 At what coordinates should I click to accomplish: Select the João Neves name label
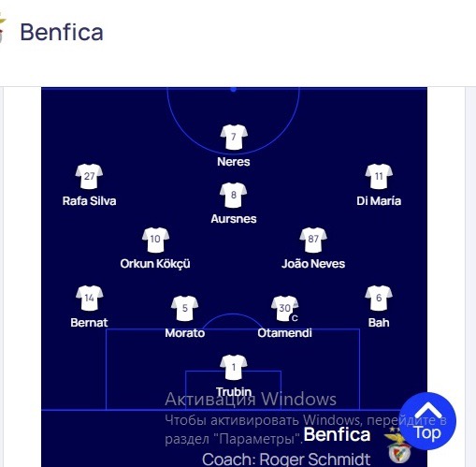click(x=313, y=264)
